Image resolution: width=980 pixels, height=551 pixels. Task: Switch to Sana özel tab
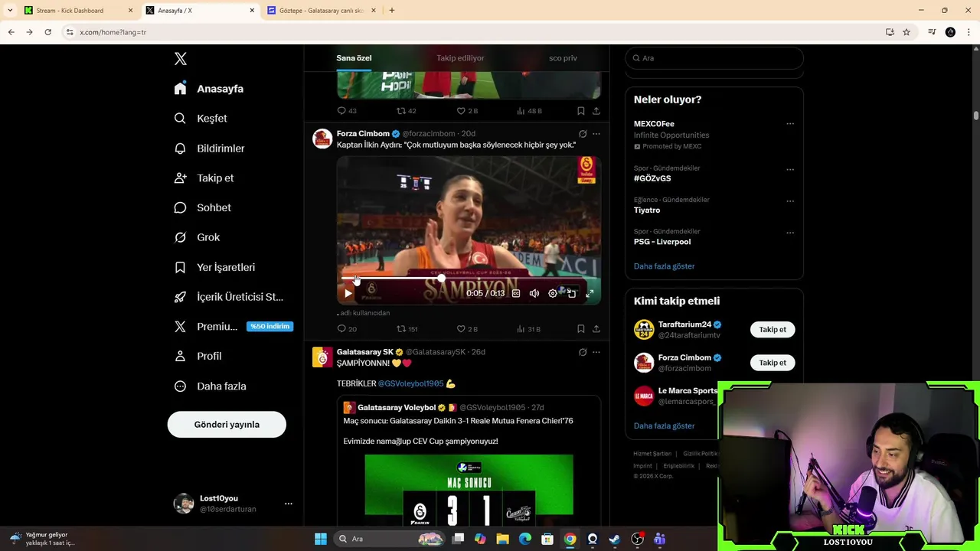coord(354,58)
